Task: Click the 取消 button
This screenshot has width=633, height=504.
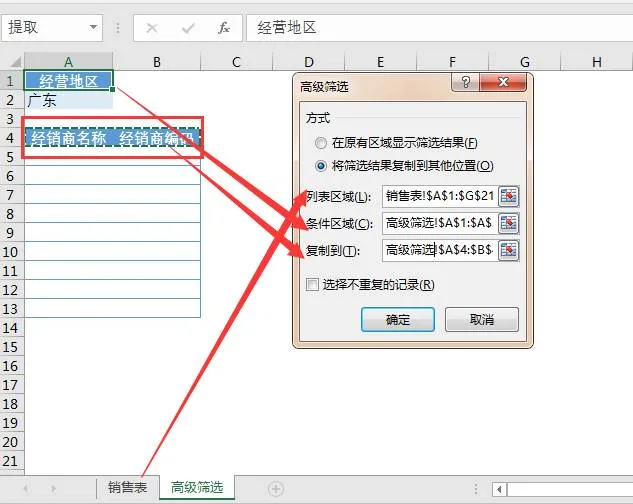Action: click(x=482, y=319)
